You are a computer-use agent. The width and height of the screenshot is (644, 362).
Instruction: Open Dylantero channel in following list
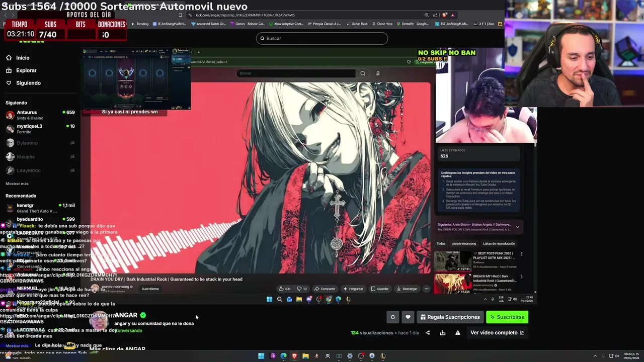tap(40, 143)
